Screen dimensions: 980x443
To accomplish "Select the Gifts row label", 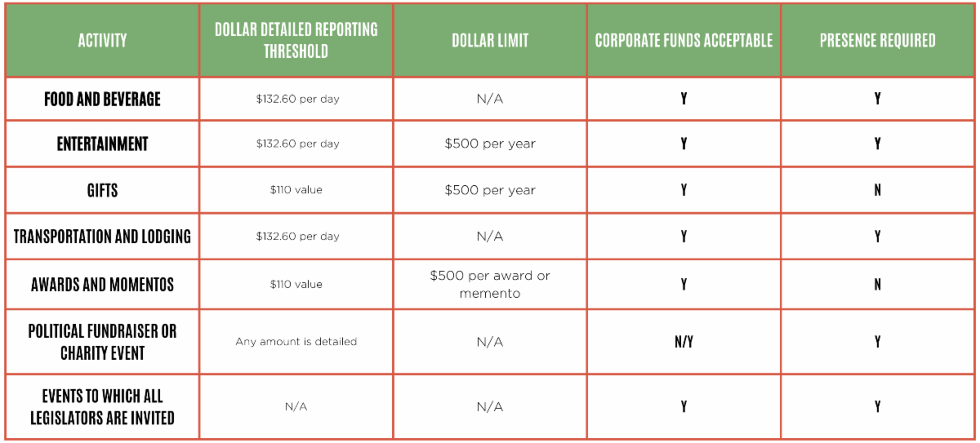I will 102,190.
